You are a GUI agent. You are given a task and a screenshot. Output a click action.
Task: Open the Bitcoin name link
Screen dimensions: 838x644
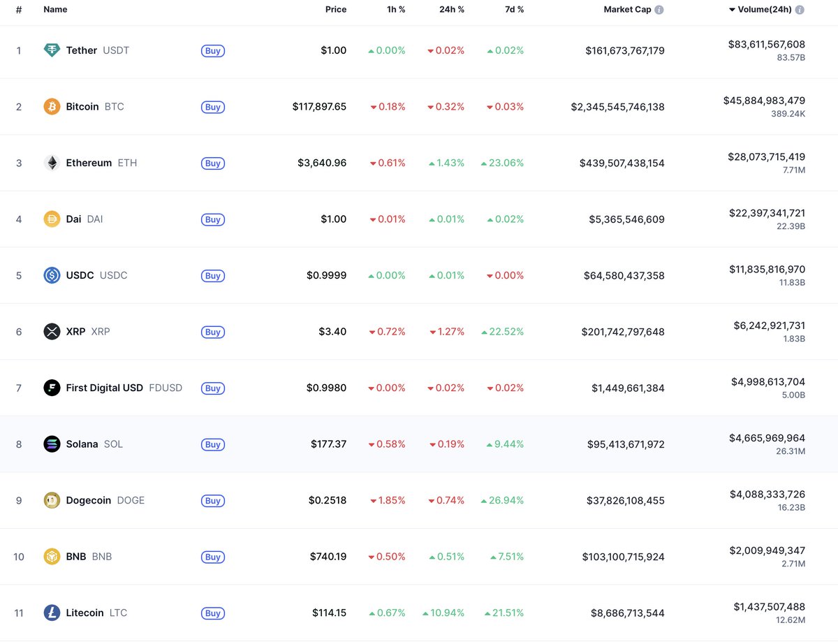[82, 107]
